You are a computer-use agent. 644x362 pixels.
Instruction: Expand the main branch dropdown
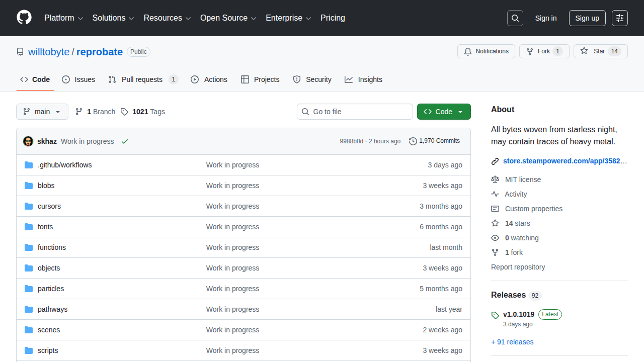tap(42, 112)
